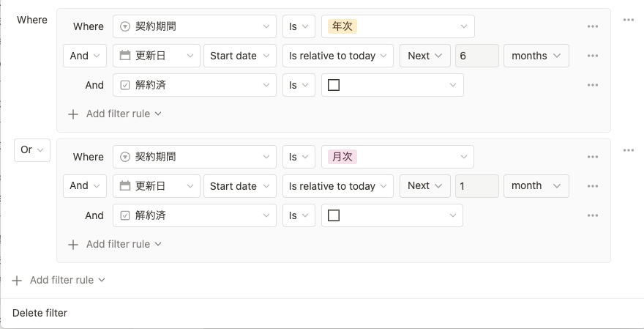644x329 pixels.
Task: Open options menu for second filter group
Action: coord(628,150)
